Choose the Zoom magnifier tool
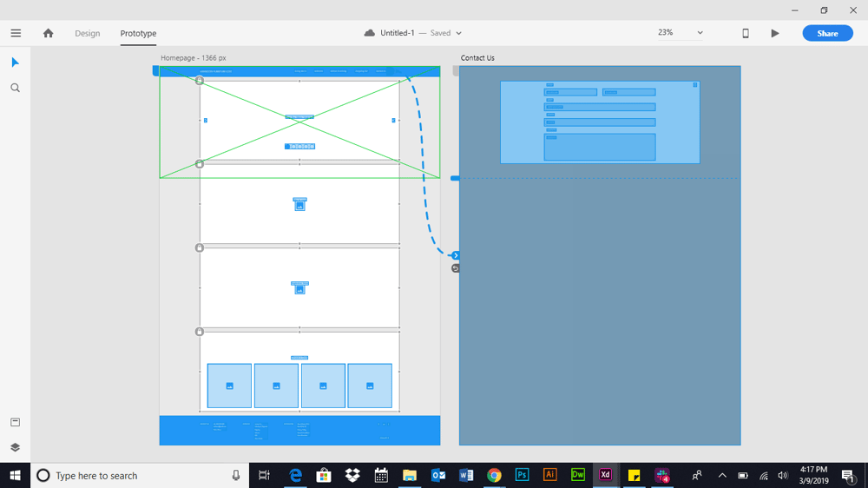 pos(16,88)
